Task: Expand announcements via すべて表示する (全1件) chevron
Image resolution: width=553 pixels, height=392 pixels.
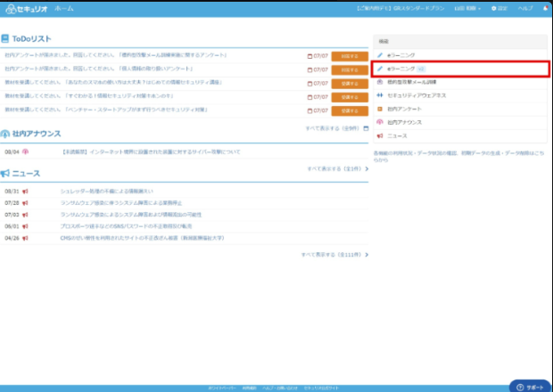Action: tap(367, 169)
